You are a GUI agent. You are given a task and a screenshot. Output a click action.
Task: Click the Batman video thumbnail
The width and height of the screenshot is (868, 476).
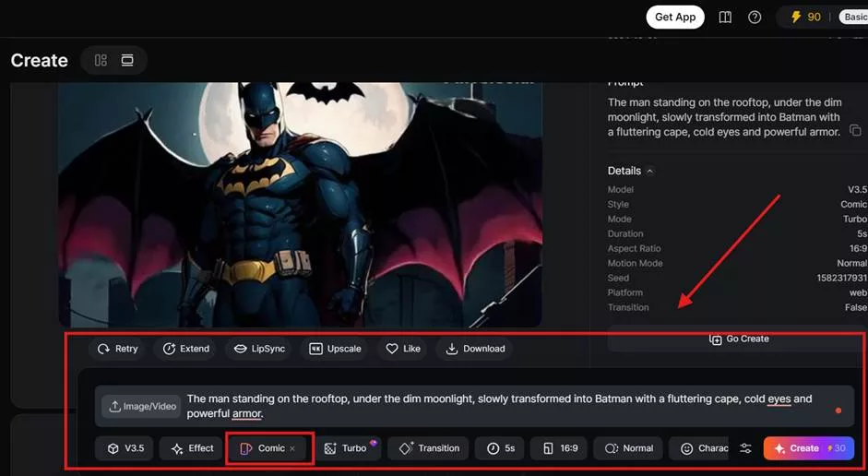(x=299, y=203)
